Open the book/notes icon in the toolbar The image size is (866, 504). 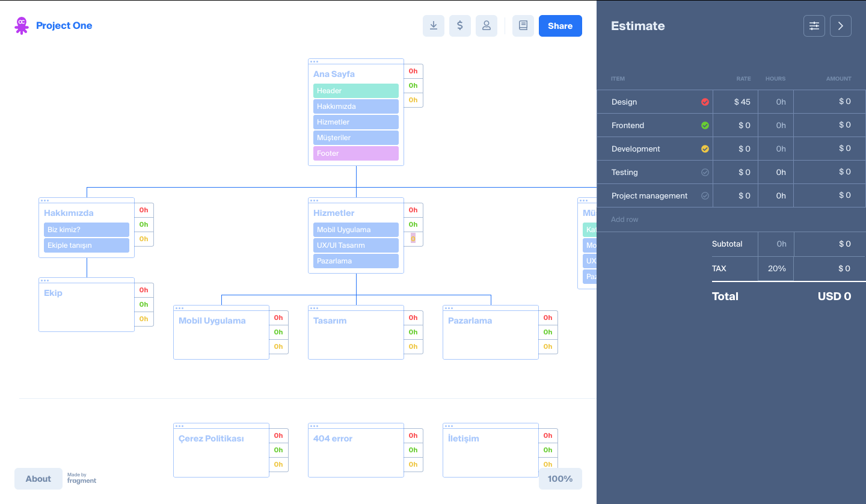click(x=523, y=26)
